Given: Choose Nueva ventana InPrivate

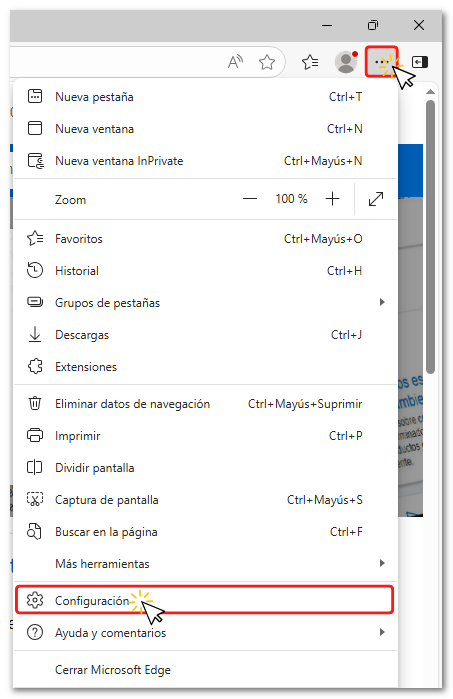Looking at the screenshot, I should [x=205, y=160].
